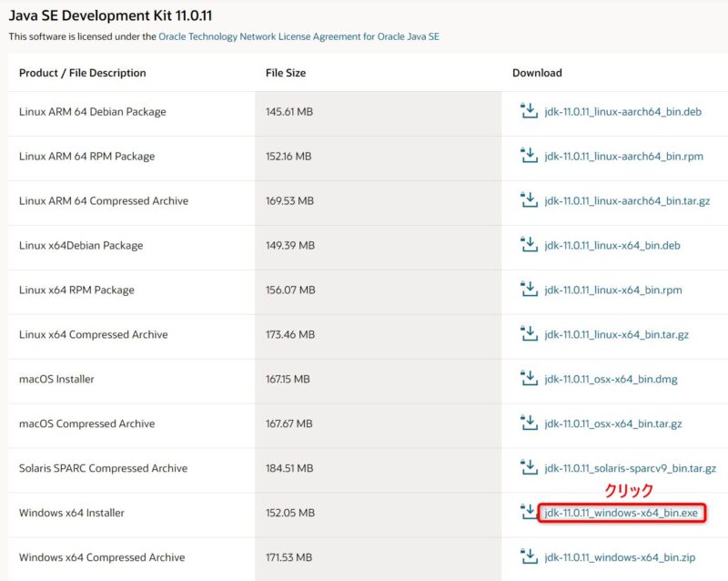This screenshot has width=728, height=581.
Task: Select 'Windows x64 Compressed Archive' text
Action: [102, 557]
